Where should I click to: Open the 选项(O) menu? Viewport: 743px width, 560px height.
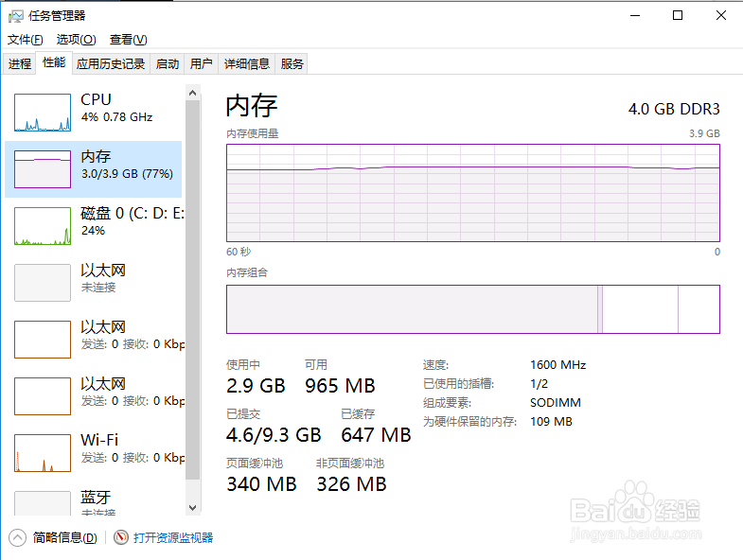click(x=77, y=40)
